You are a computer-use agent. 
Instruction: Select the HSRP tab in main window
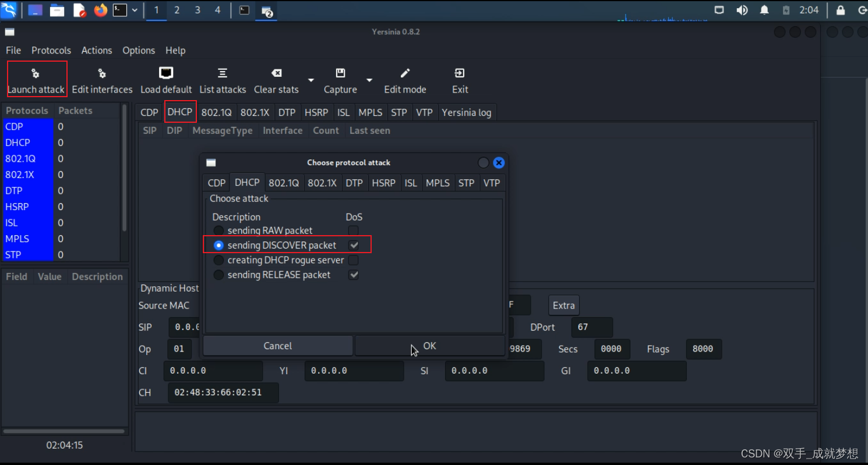(x=316, y=112)
